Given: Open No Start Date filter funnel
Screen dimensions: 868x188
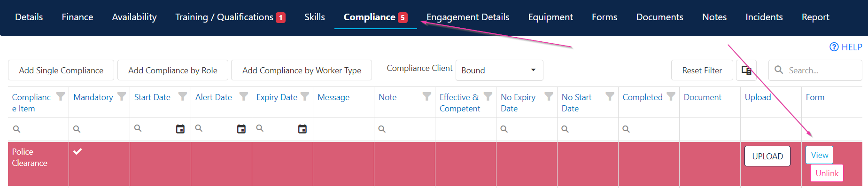Looking at the screenshot, I should tap(610, 96).
